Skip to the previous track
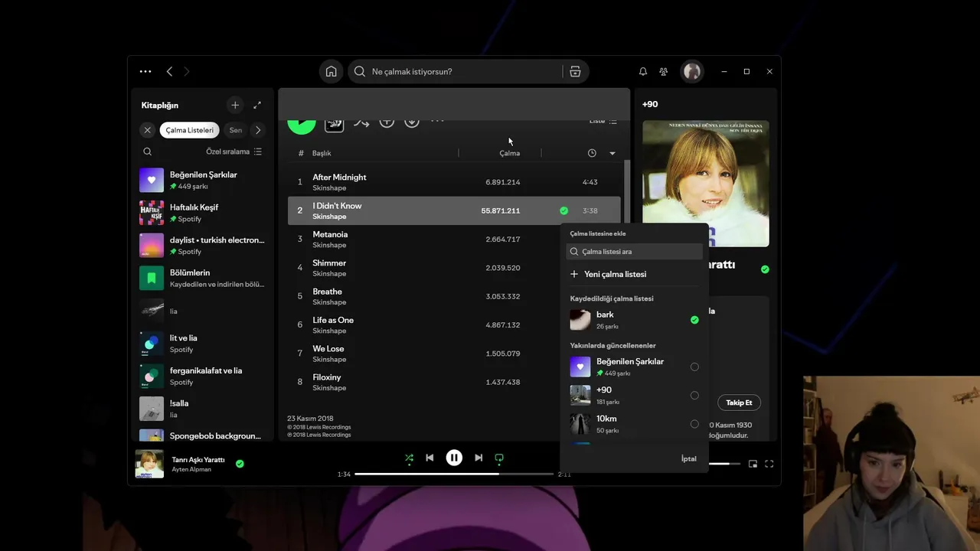Viewport: 980px width, 551px height. point(430,458)
